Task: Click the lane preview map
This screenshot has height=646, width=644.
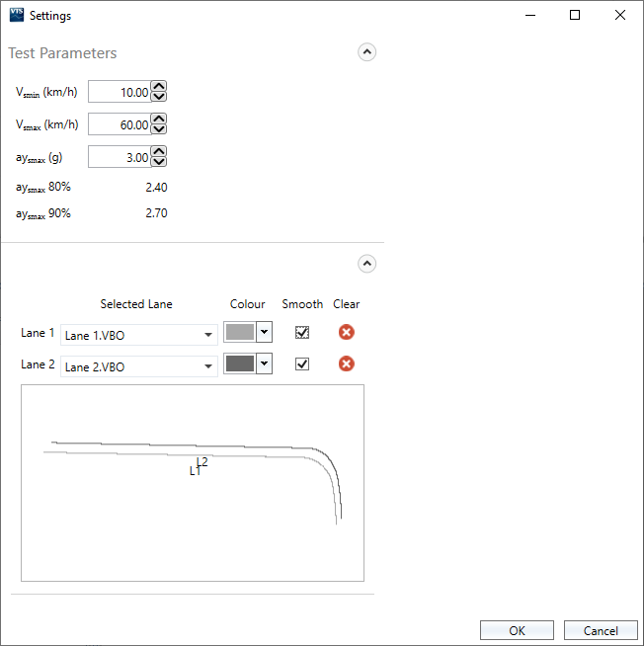Action: pos(193,482)
